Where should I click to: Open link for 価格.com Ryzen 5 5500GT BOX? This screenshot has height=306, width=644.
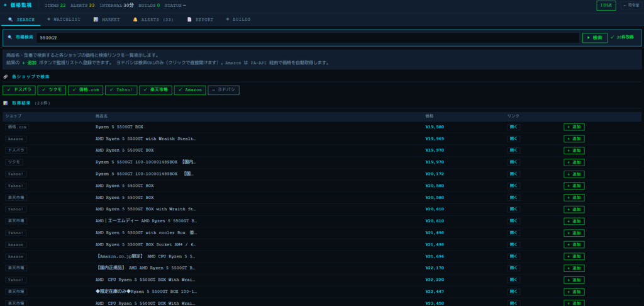tap(514, 127)
